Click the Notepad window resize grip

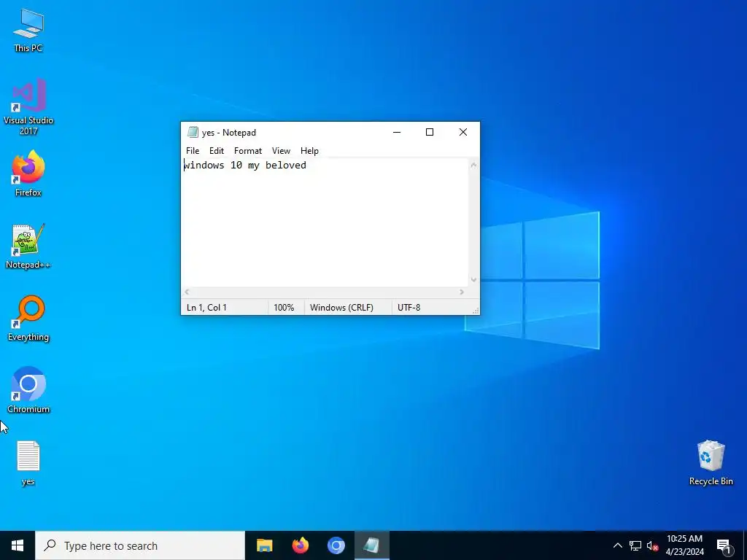click(476, 311)
